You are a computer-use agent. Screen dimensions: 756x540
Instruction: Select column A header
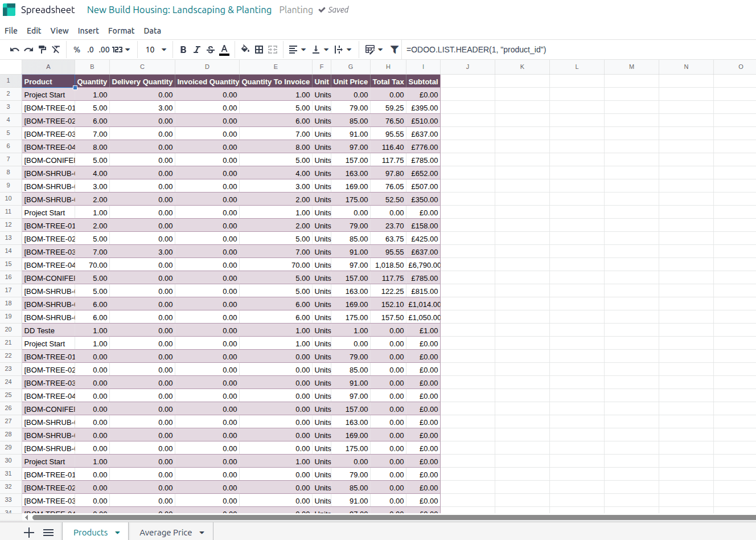(48, 67)
